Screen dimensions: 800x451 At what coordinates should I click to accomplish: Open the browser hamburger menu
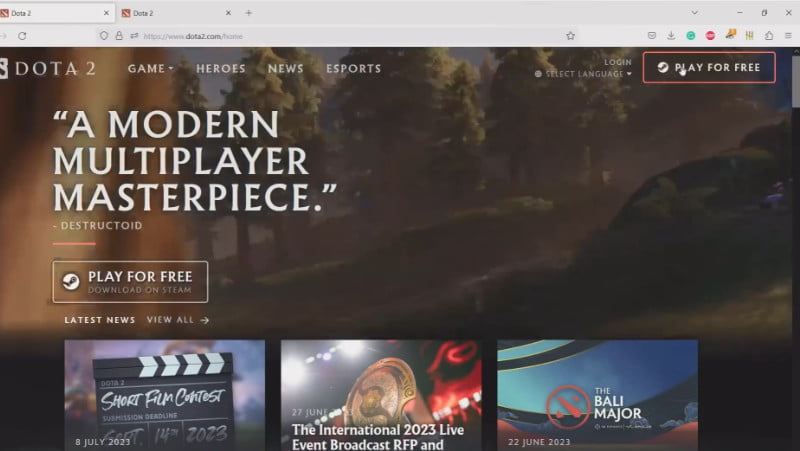788,35
